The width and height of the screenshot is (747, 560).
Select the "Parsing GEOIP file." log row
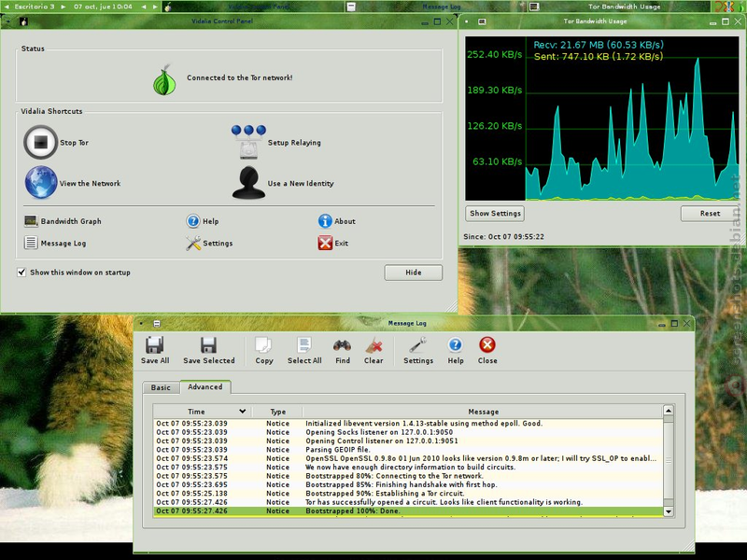point(408,450)
